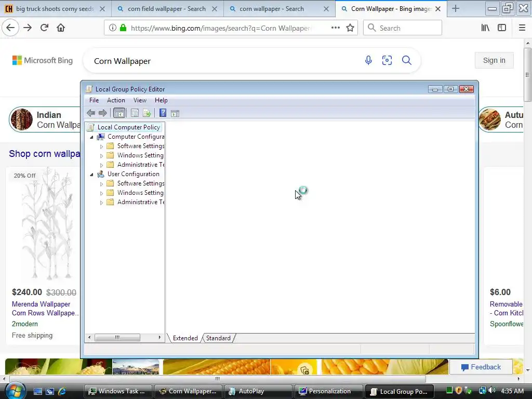Screen dimensions: 532x399
Task: Switch to 'corn field wallpaper - Search' tab
Action: coord(167,9)
